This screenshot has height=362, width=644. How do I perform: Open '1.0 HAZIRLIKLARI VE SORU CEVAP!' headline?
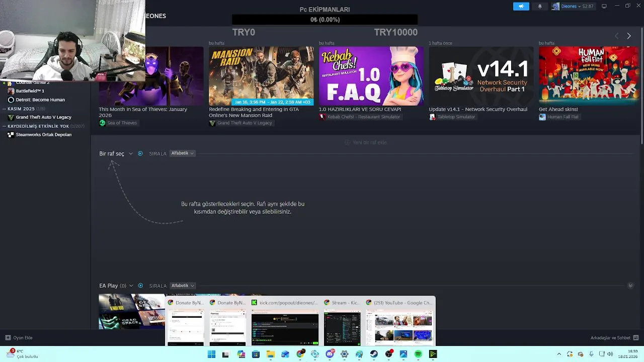(x=360, y=109)
